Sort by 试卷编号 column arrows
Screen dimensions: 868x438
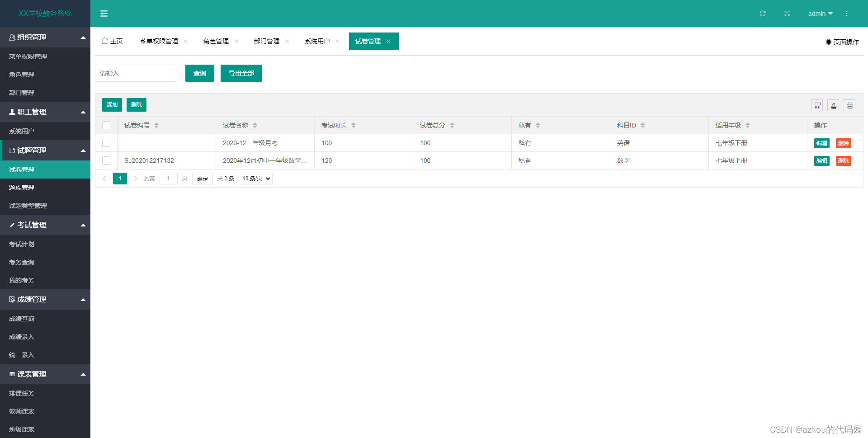click(x=156, y=125)
